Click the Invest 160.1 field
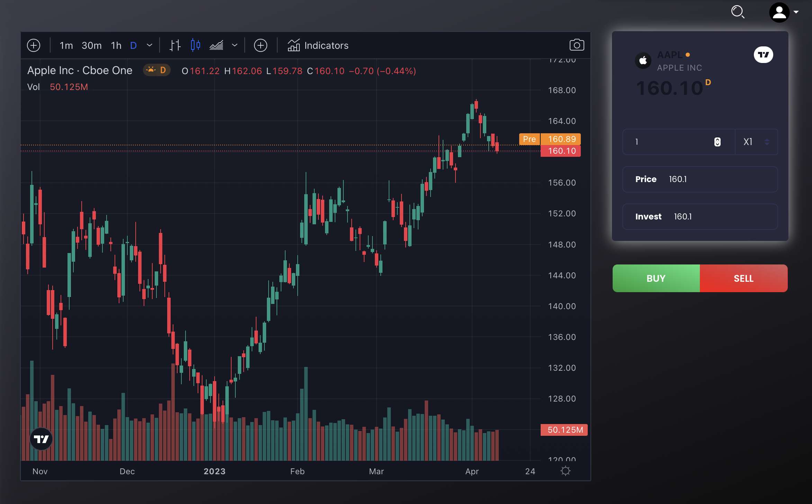Viewport: 812px width, 504px height. coord(700,216)
